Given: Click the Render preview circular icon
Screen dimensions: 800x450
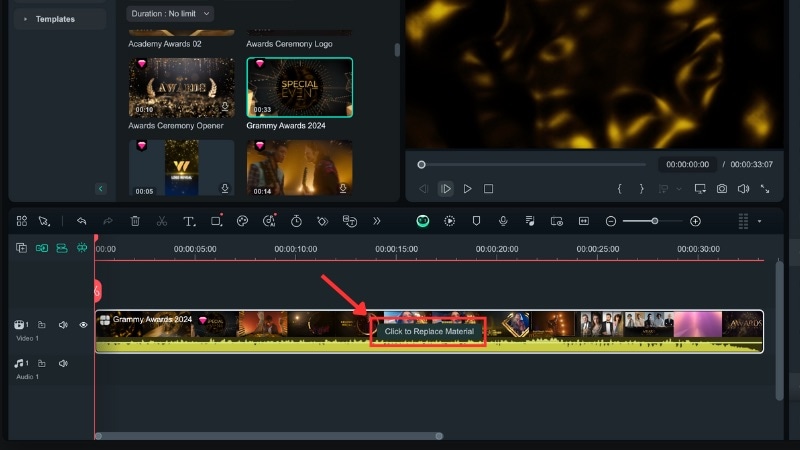Looking at the screenshot, I should 449,221.
